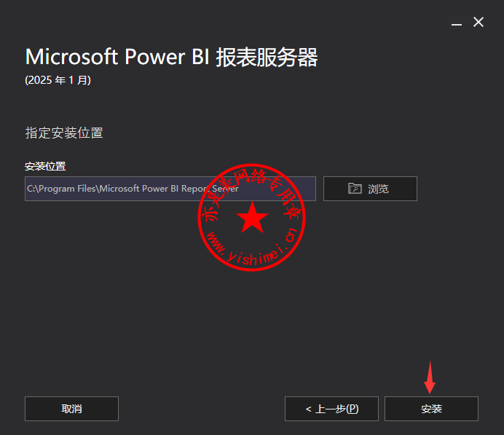Close the Power BI installer window
The image size is (504, 435).
(x=479, y=22)
